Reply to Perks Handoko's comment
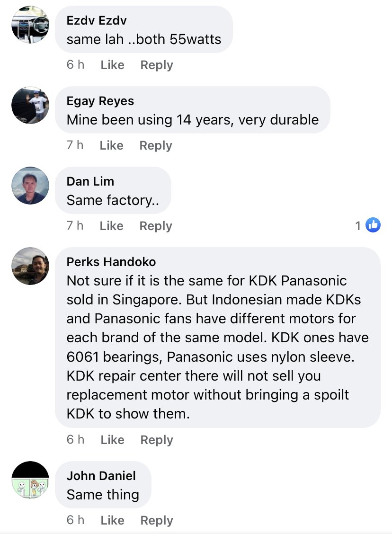The width and height of the screenshot is (392, 534). point(157,440)
